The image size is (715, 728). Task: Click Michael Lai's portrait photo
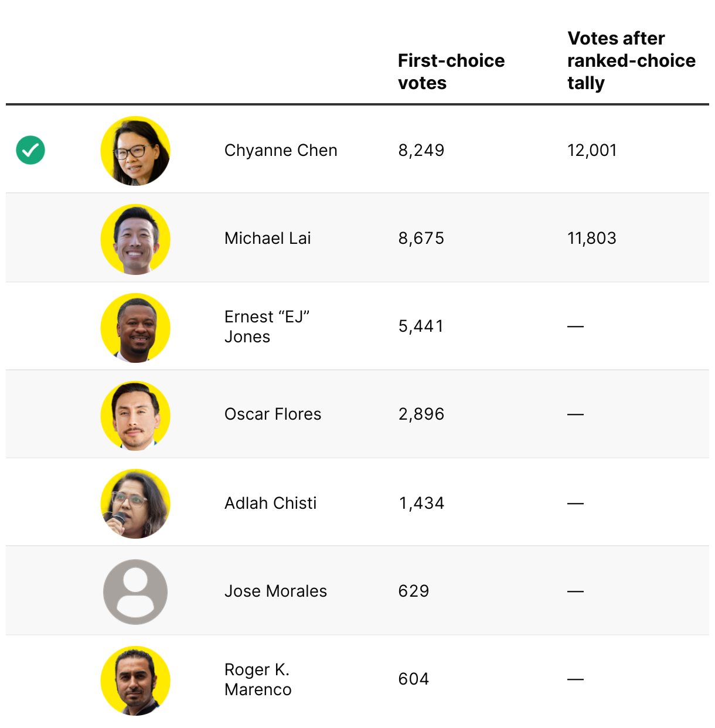click(x=135, y=239)
